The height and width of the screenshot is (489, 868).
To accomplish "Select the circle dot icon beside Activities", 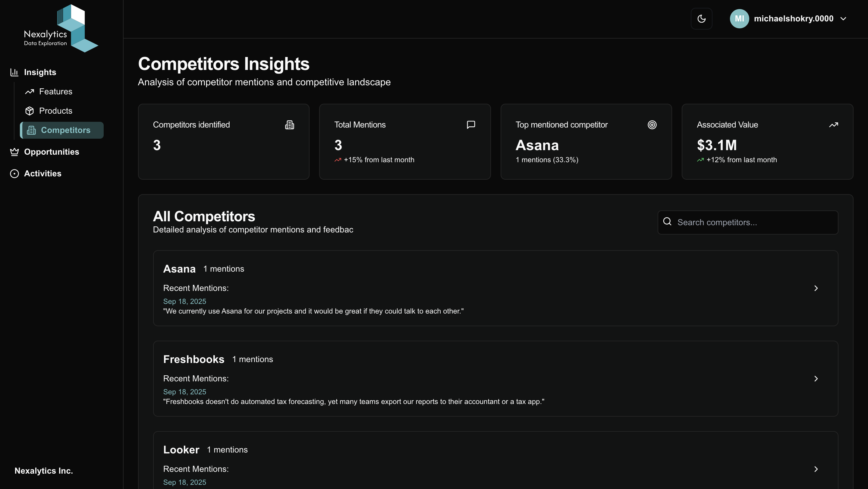I will [14, 174].
